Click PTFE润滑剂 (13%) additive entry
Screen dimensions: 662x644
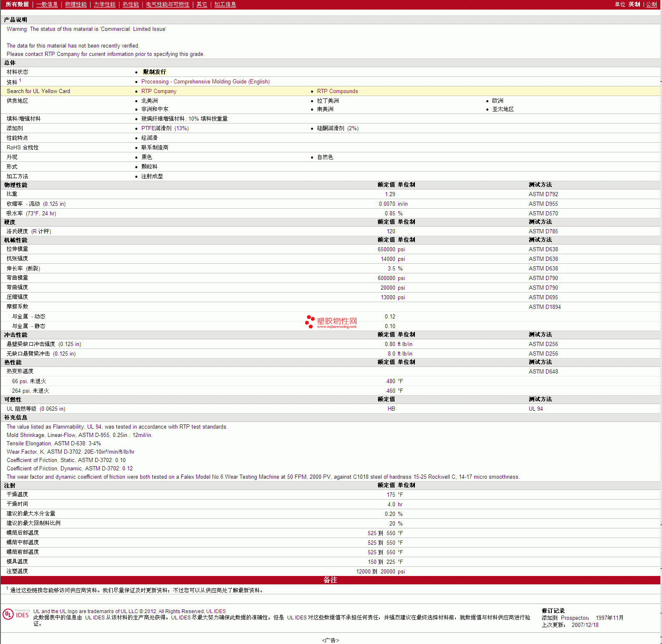[165, 129]
